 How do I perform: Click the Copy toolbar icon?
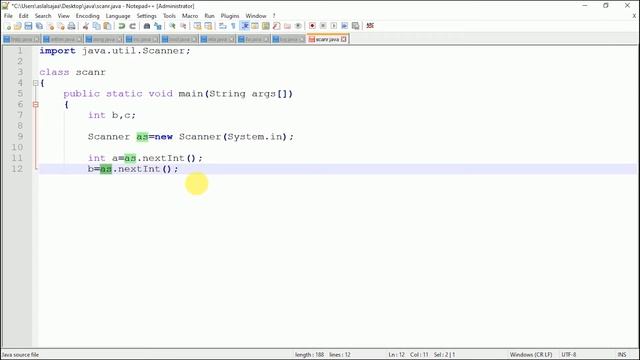[96, 26]
